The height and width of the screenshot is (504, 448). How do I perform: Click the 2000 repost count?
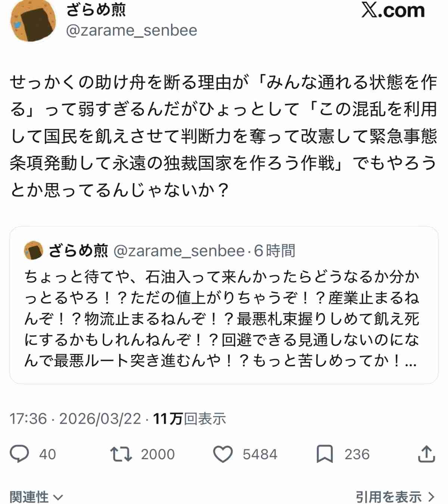click(158, 454)
